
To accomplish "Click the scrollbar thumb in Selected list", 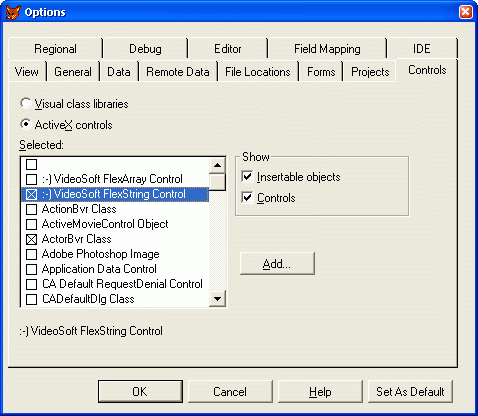I will click(x=217, y=182).
